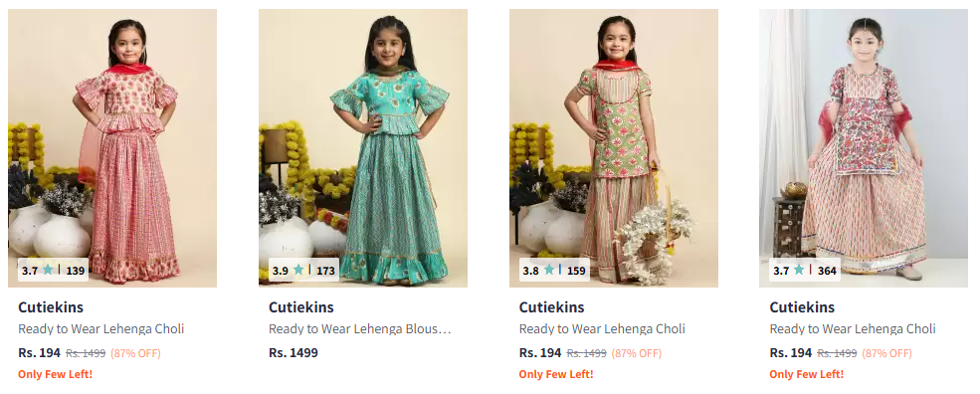This screenshot has width=980, height=394.
Task: Click the star icon beside the 3.7 rating with 364 reviews
Action: click(799, 270)
